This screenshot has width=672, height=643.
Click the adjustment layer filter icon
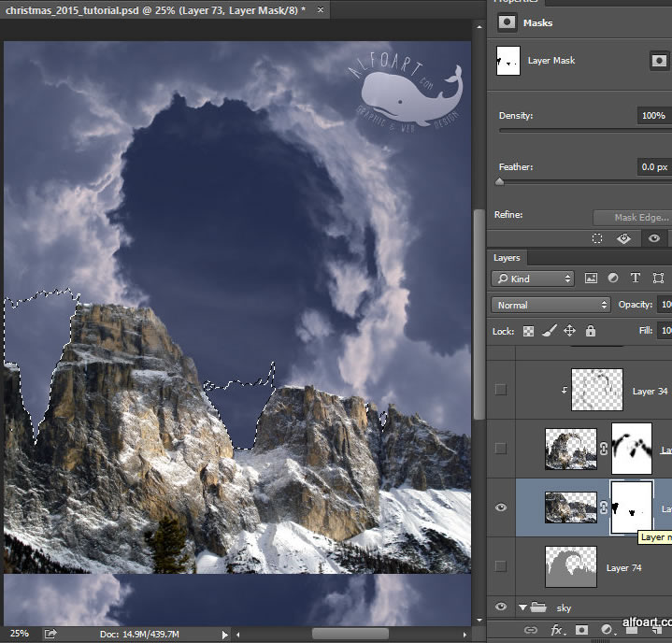613,279
